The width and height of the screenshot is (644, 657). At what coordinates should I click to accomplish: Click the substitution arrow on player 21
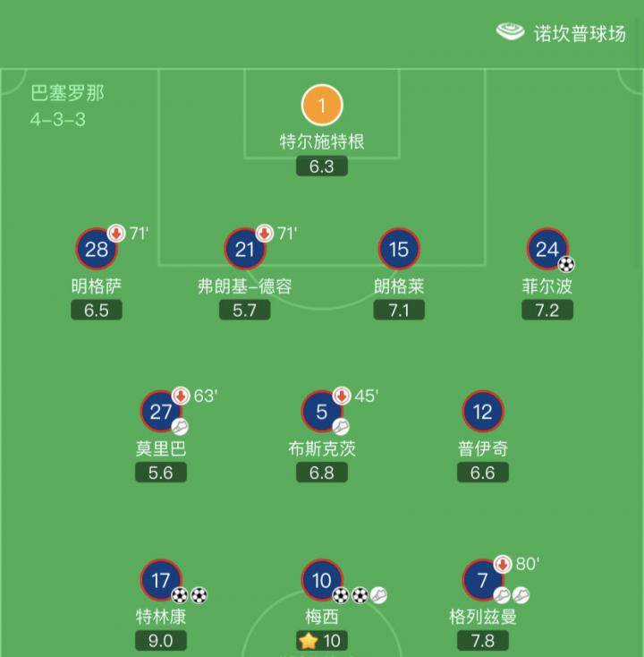pyautogui.click(x=265, y=233)
